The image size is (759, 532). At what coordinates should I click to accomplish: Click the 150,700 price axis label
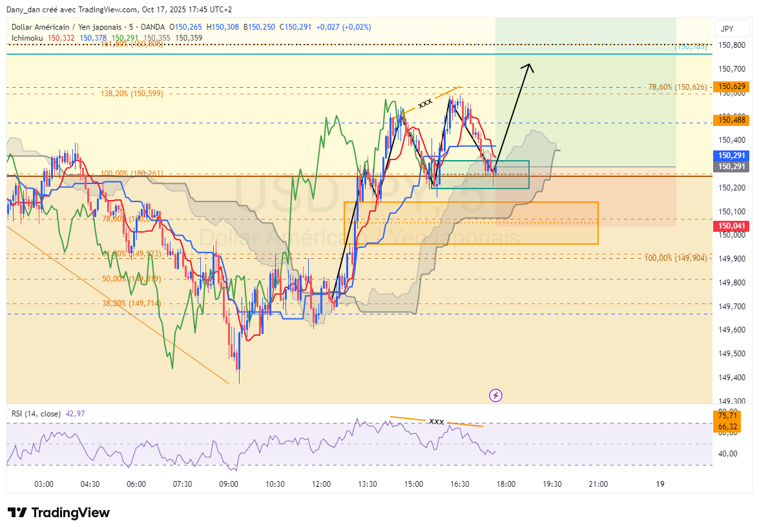tap(732, 69)
